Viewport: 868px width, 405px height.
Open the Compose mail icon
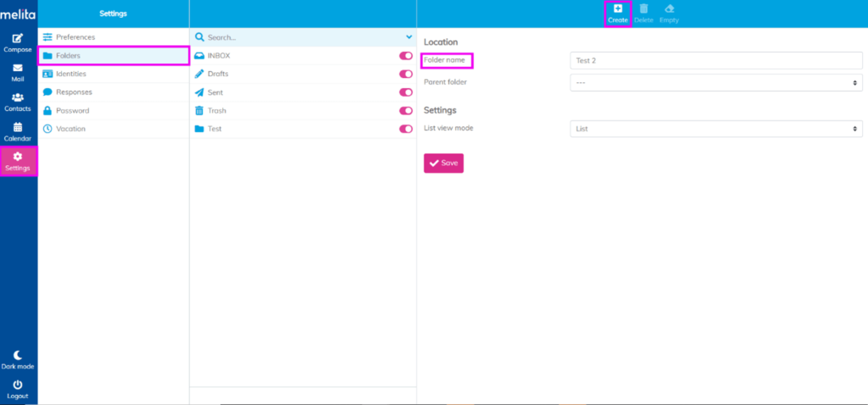pyautogui.click(x=18, y=39)
